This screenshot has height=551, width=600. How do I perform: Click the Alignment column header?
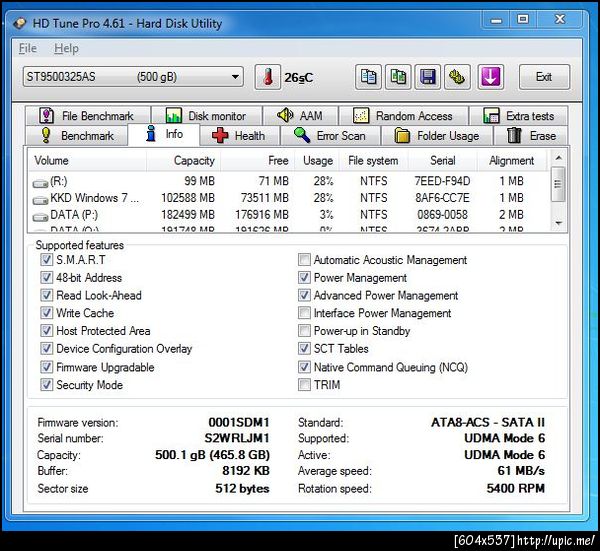tap(512, 161)
